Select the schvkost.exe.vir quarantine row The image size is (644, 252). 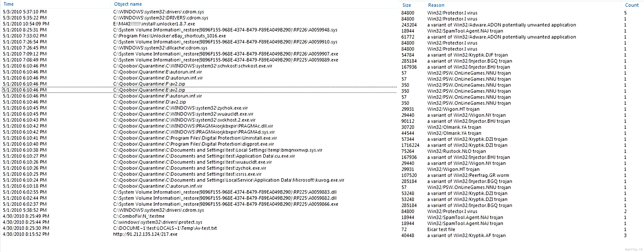coord(199,66)
